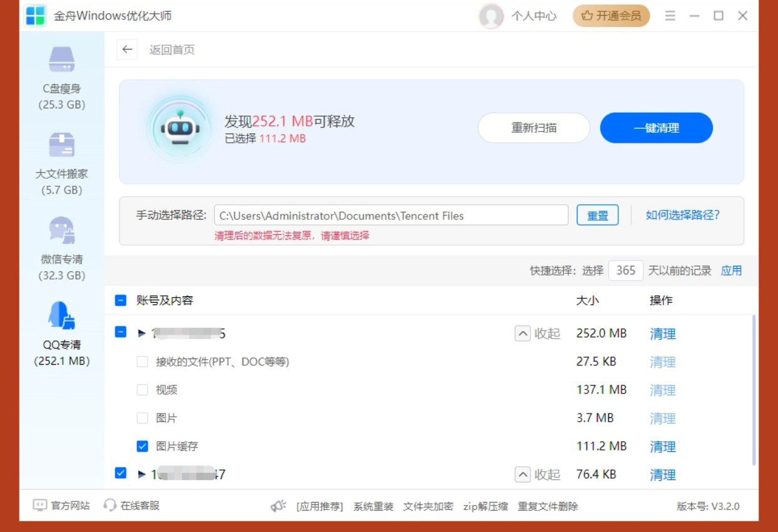Viewport: 778px width, 532px height.
Task: Click 清理 for the 76.4 KB account
Action: (663, 475)
